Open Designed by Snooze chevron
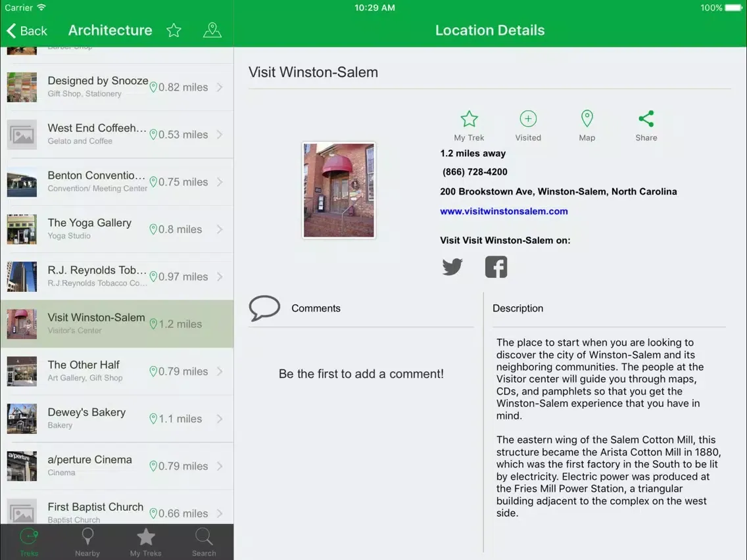This screenshot has width=747, height=560. [x=220, y=87]
